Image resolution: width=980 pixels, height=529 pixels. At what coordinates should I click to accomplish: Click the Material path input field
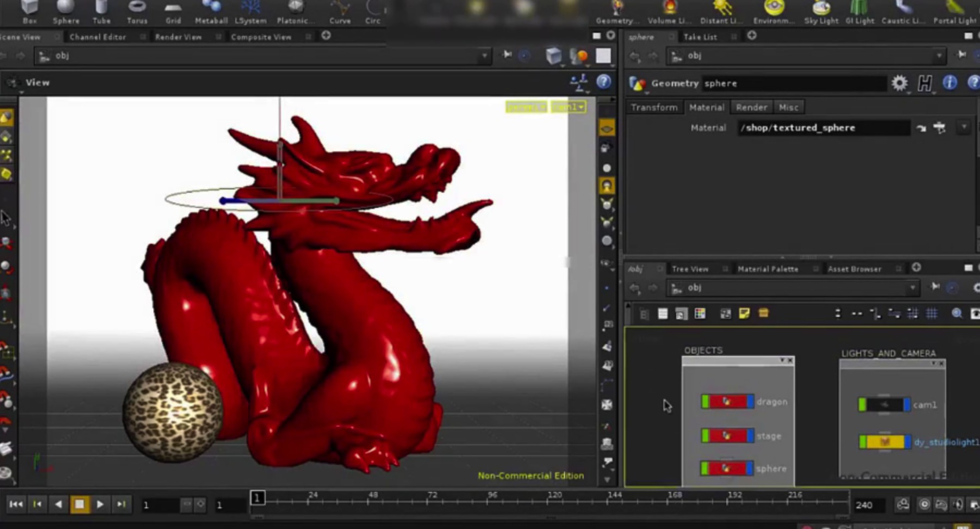(x=823, y=128)
